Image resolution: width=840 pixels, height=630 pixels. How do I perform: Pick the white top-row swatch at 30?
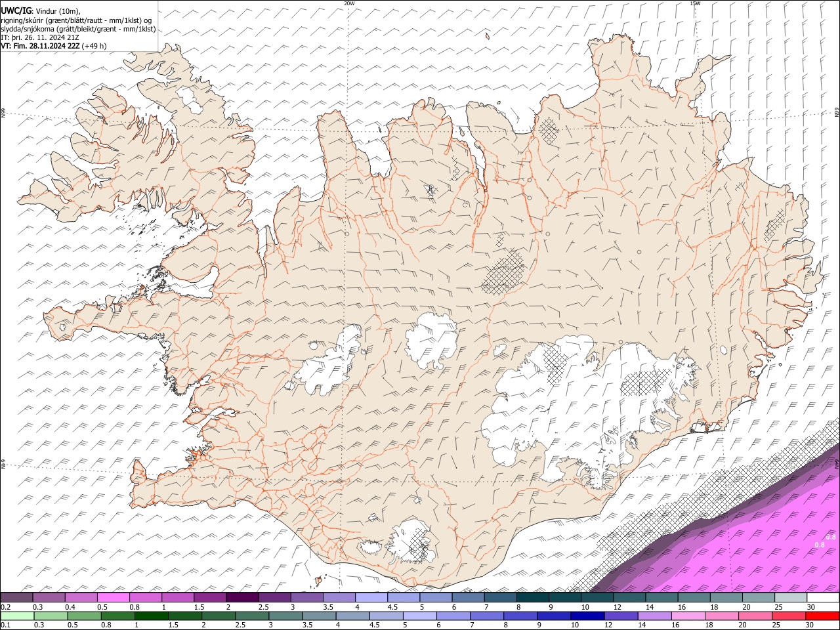823,598
